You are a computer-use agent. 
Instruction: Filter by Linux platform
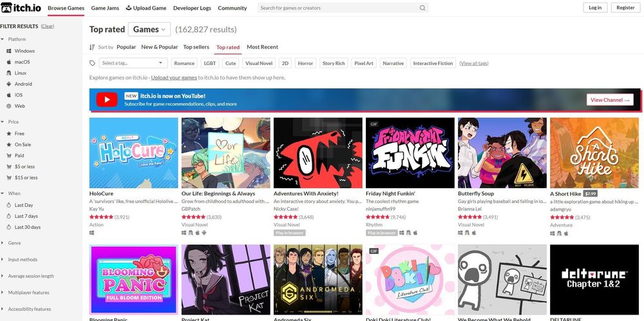[x=21, y=73]
